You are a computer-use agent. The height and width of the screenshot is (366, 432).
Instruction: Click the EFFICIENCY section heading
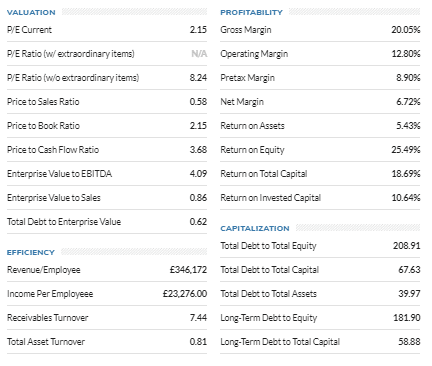31,253
